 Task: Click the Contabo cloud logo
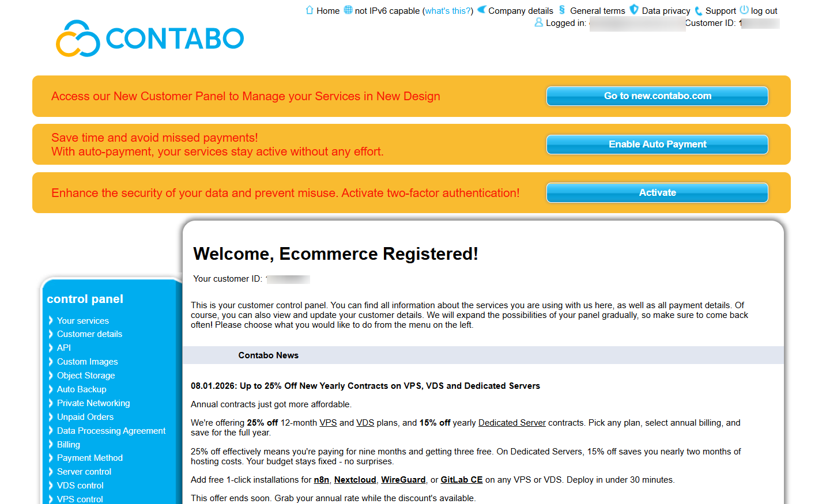coord(150,39)
